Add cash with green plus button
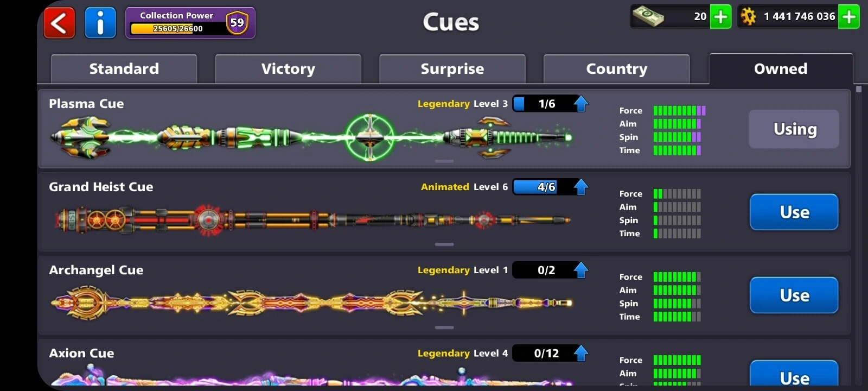 click(720, 17)
